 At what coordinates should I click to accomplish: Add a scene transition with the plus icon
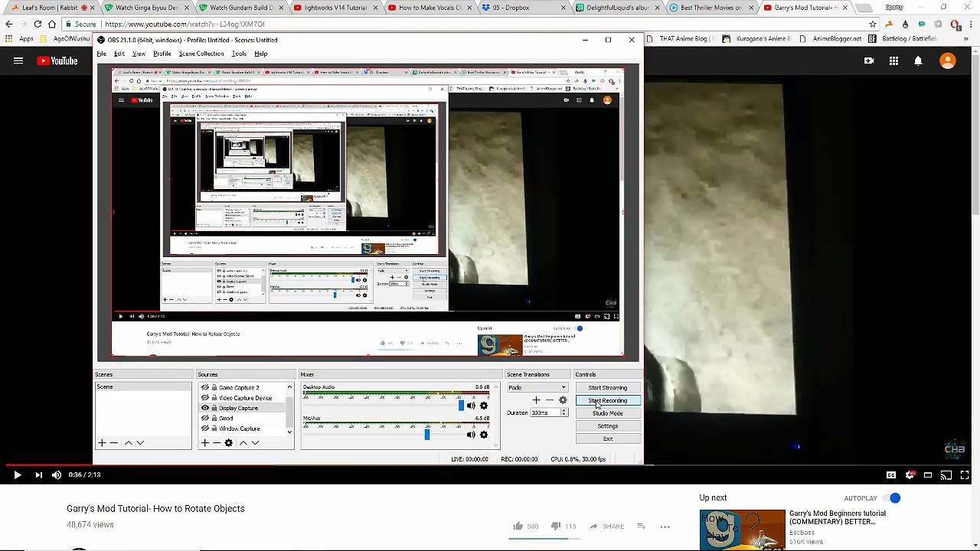[536, 400]
